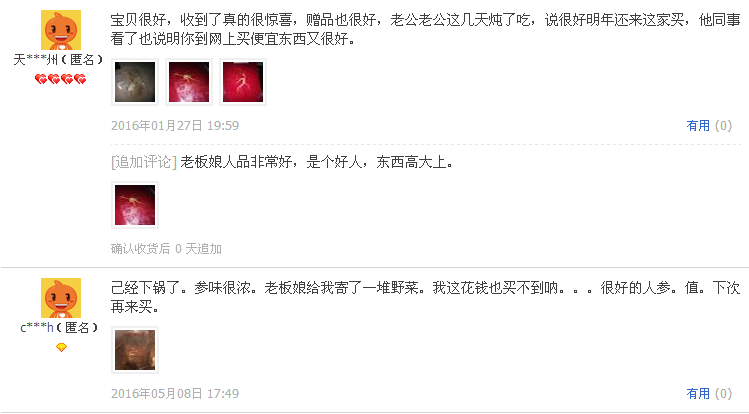Click the avatar of reviewer c***h
Screen dimensions: 749x414
[x=61, y=297]
